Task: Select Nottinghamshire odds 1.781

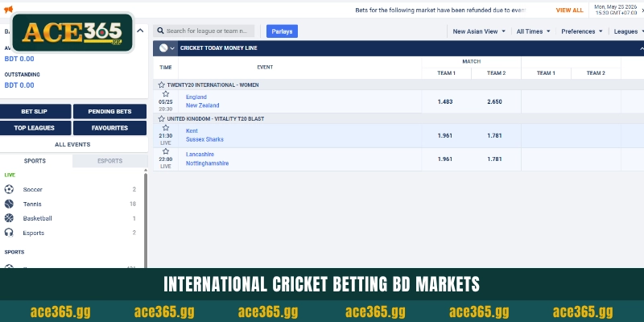Action: click(496, 159)
